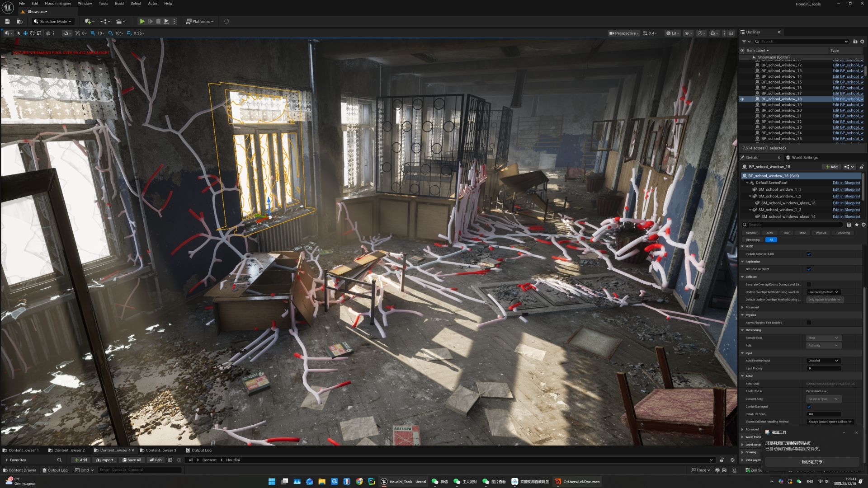The height and width of the screenshot is (488, 868).
Task: Open the Actor menu
Action: (x=153, y=3)
